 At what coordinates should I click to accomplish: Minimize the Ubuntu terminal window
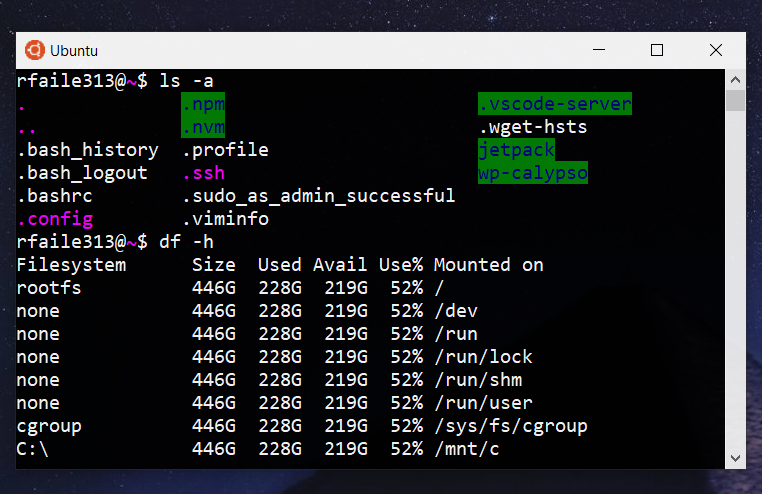pos(600,50)
